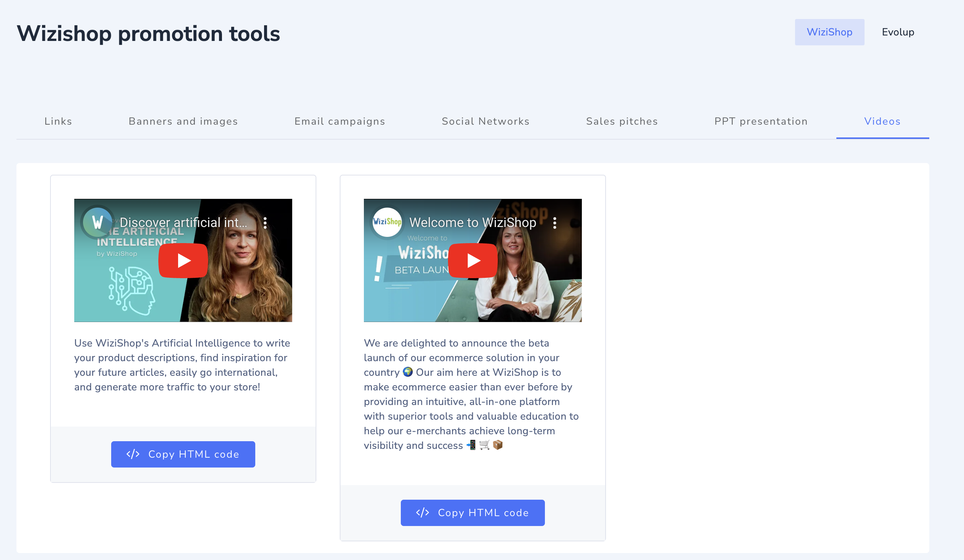Viewport: 964px width, 560px height.
Task: Click the 'Discover artificial int...' video title
Action: pos(184,223)
